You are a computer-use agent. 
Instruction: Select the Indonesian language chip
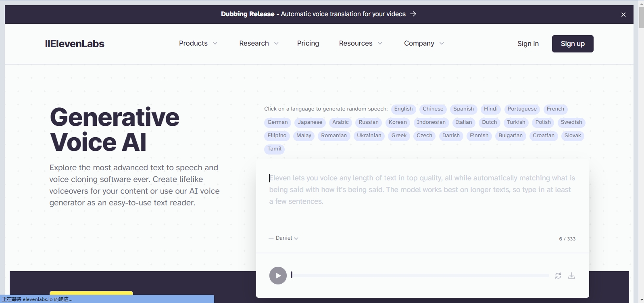[431, 122]
